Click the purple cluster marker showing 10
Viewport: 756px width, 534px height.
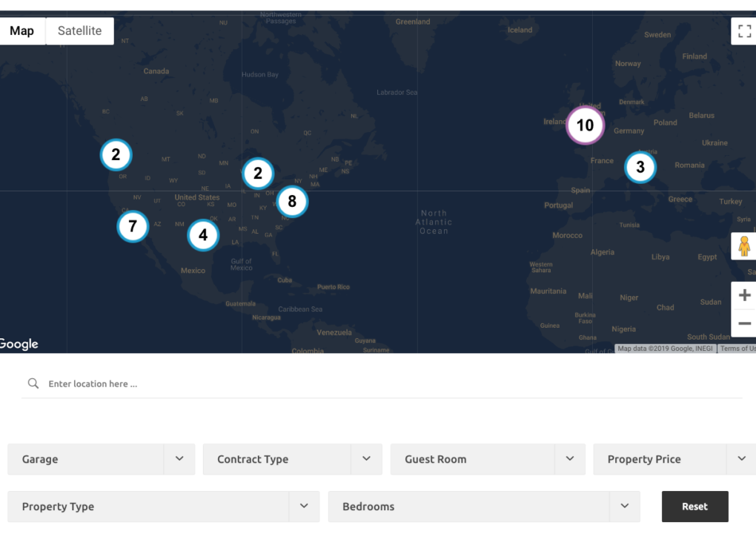[586, 125]
